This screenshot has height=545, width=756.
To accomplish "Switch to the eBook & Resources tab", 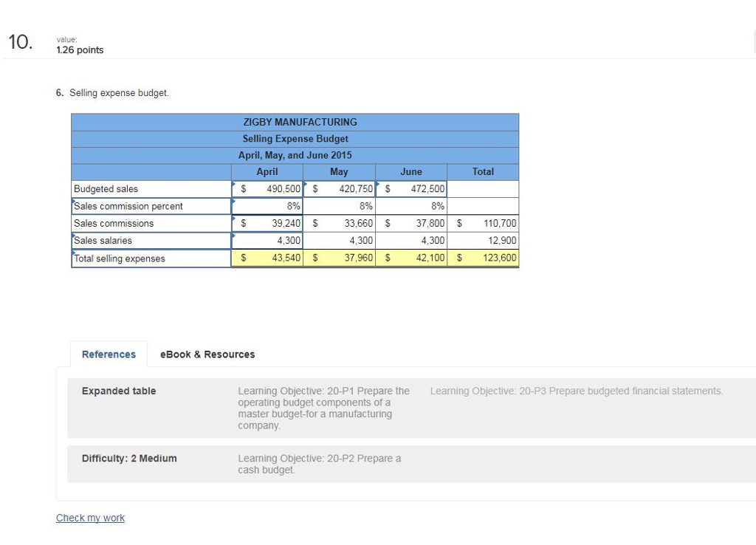I will (207, 354).
